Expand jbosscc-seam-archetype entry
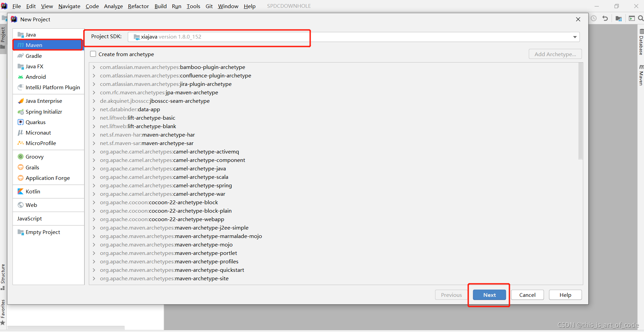The width and height of the screenshot is (644, 332). tap(94, 101)
